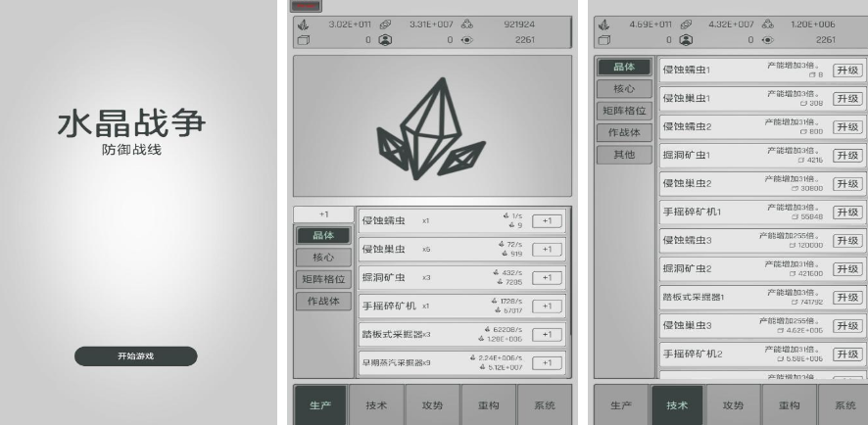Screen dimensions: 868x425
Task: Tap the large crystal image in production screen
Action: pyautogui.click(x=432, y=127)
